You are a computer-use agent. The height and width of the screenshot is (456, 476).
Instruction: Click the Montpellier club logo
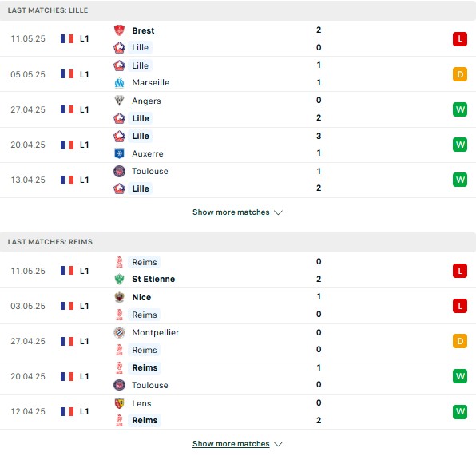(119, 332)
